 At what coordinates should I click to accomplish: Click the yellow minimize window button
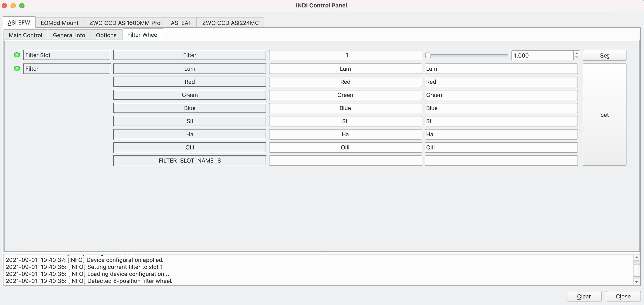(x=13, y=5)
